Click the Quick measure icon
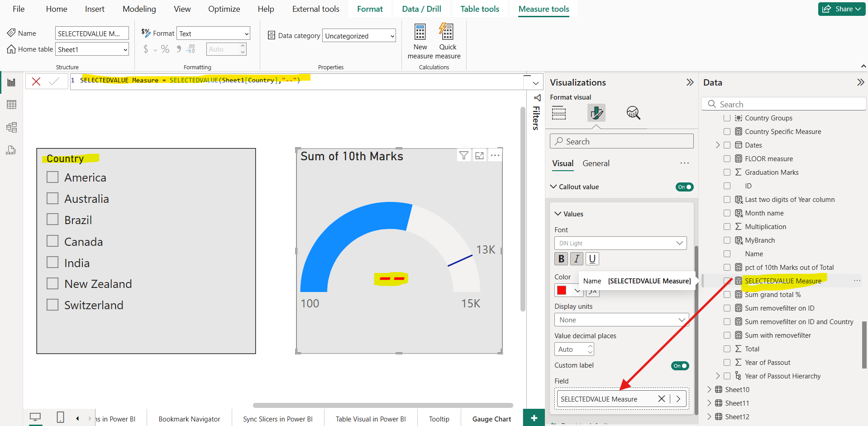The height and width of the screenshot is (426, 868). tap(447, 33)
